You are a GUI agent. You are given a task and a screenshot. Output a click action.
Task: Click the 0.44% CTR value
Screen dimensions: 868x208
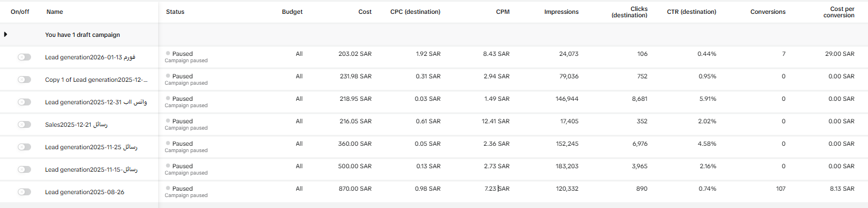pyautogui.click(x=707, y=54)
